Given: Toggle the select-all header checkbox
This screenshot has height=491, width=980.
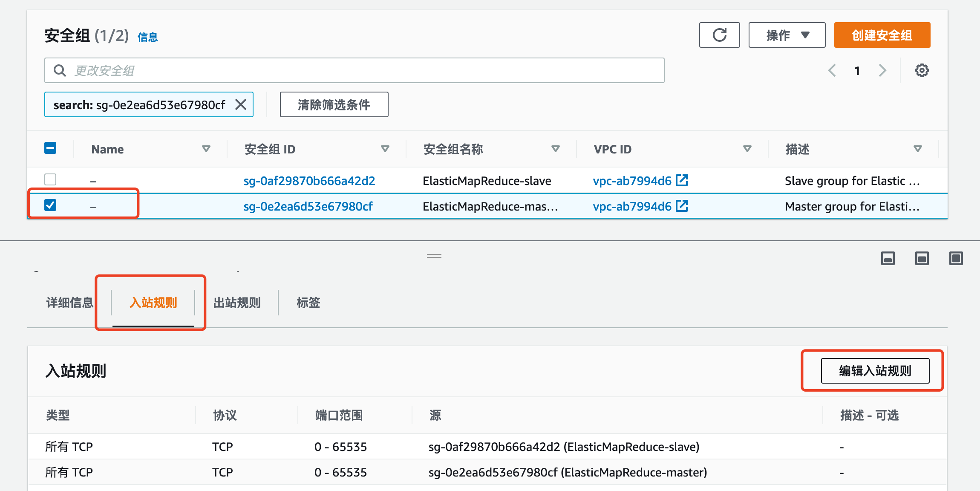Looking at the screenshot, I should pyautogui.click(x=50, y=148).
